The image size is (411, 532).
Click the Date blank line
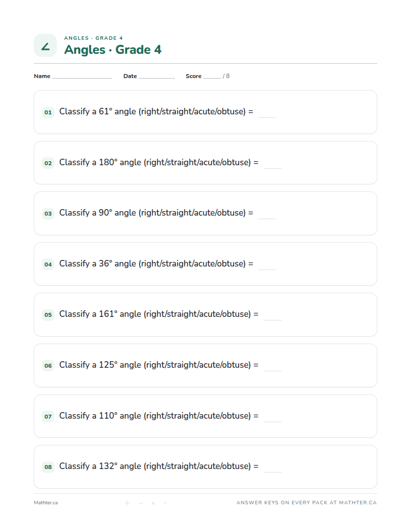(156, 78)
